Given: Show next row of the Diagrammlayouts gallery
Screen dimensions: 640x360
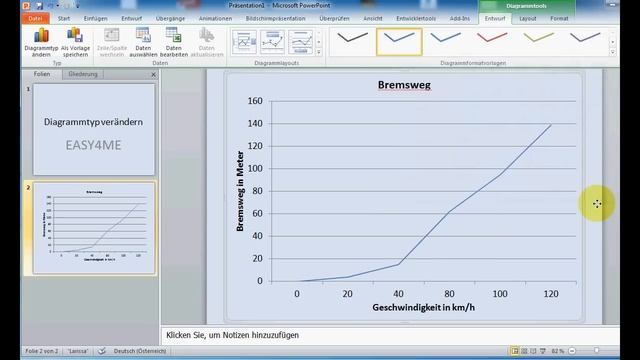Looking at the screenshot, I should [319, 42].
